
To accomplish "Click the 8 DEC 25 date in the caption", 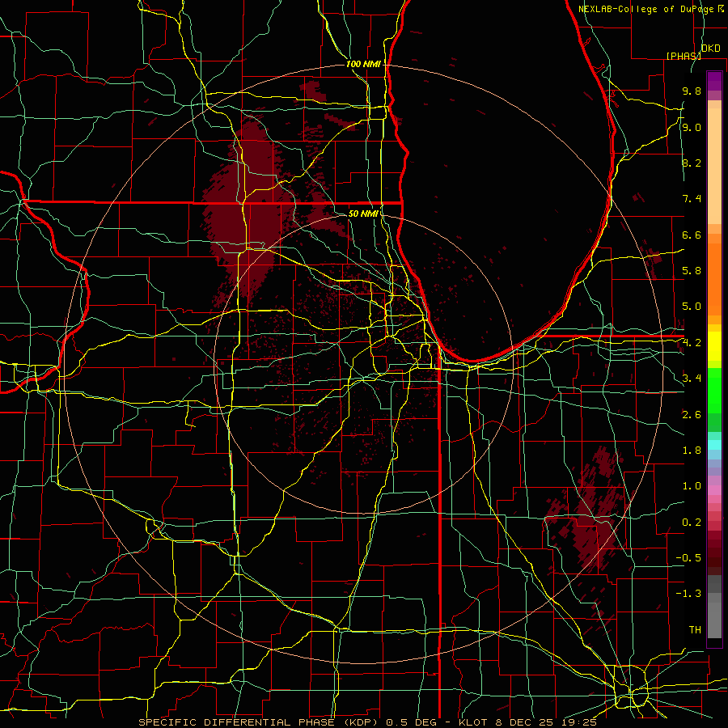I will [523, 722].
